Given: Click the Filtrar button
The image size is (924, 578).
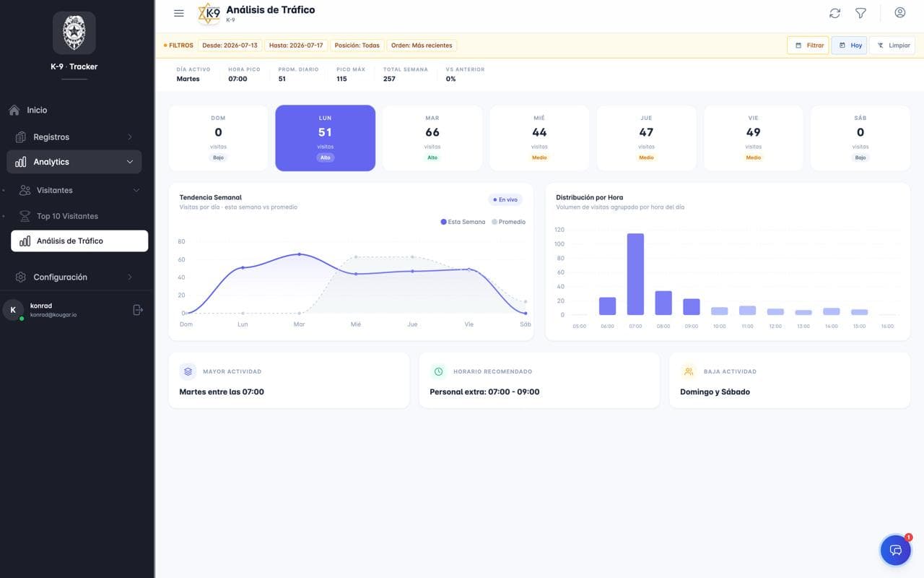Looking at the screenshot, I should (x=808, y=46).
